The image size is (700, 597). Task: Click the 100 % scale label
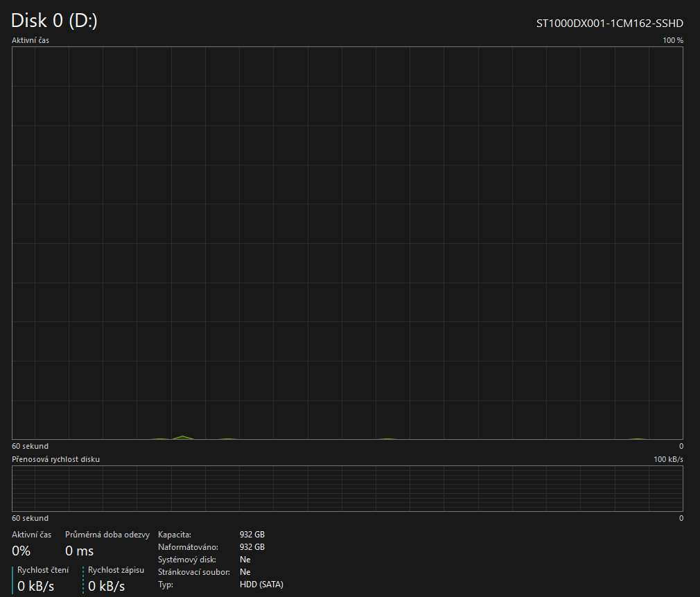coord(672,40)
